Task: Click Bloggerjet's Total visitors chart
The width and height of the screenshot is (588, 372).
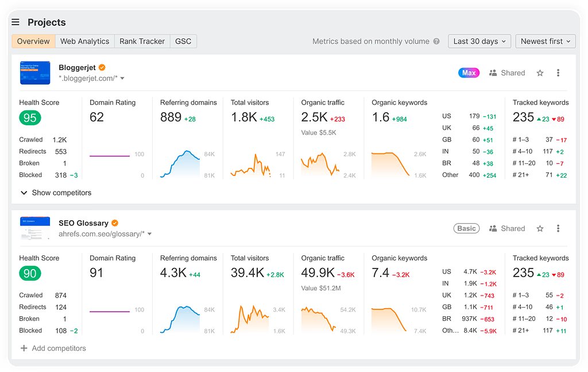Action: point(250,165)
